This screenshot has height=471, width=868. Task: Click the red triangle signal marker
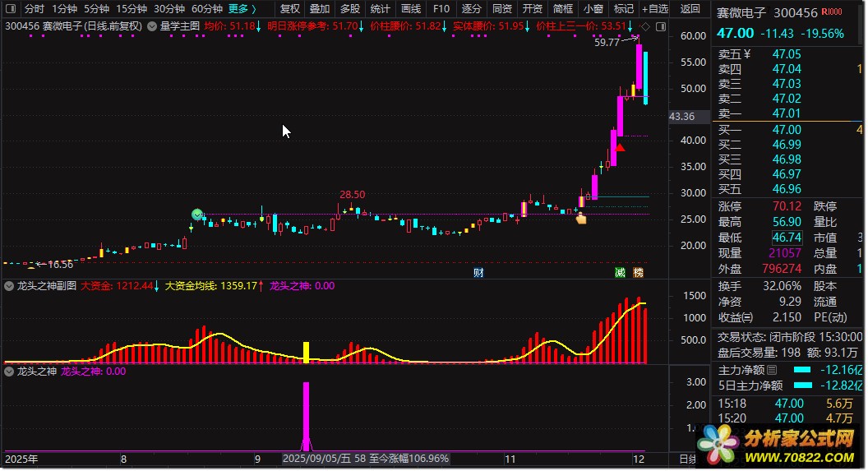[620, 147]
